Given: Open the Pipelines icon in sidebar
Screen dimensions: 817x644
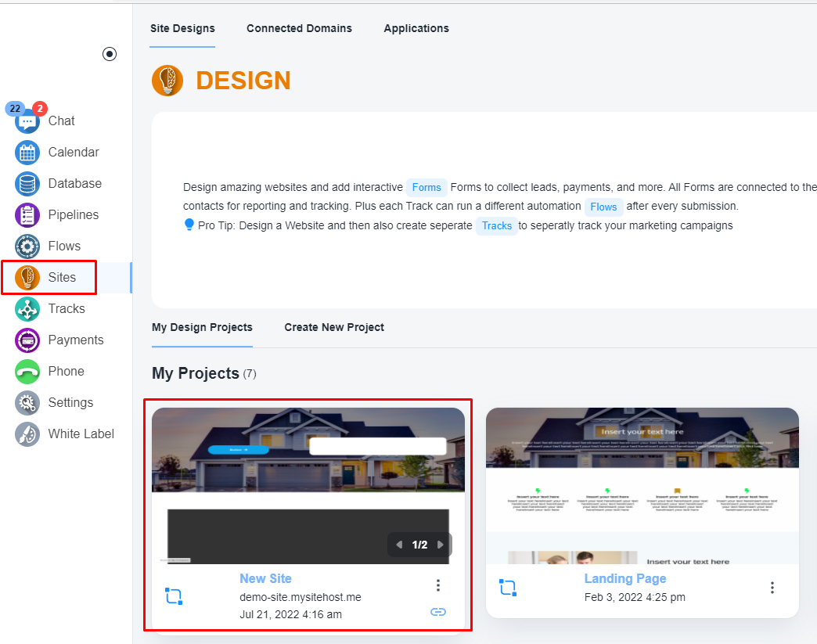Looking at the screenshot, I should coord(27,215).
